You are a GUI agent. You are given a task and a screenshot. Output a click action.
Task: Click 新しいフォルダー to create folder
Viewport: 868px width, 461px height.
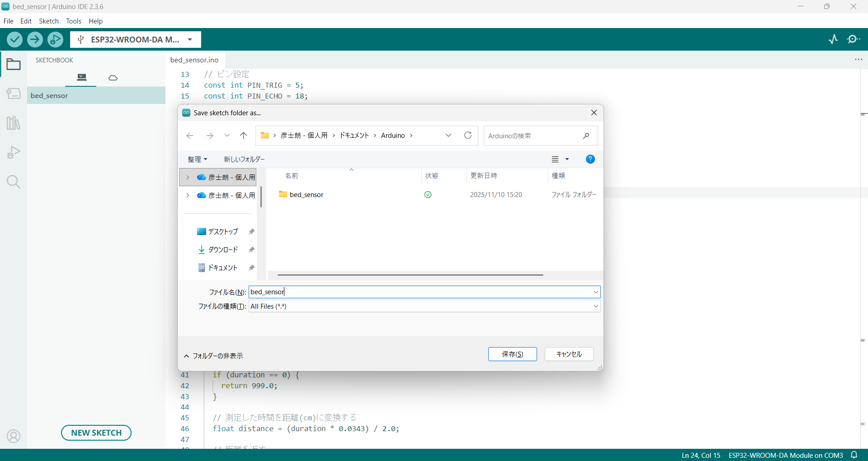click(x=244, y=159)
